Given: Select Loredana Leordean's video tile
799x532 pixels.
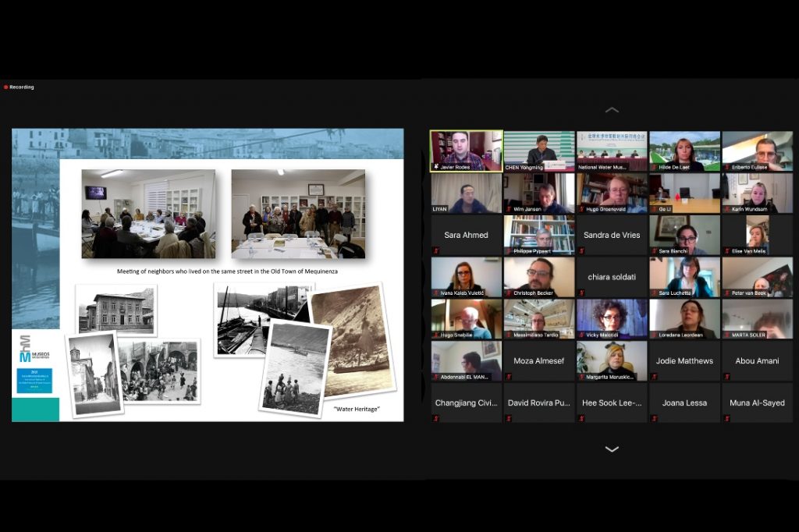Looking at the screenshot, I should click(684, 319).
